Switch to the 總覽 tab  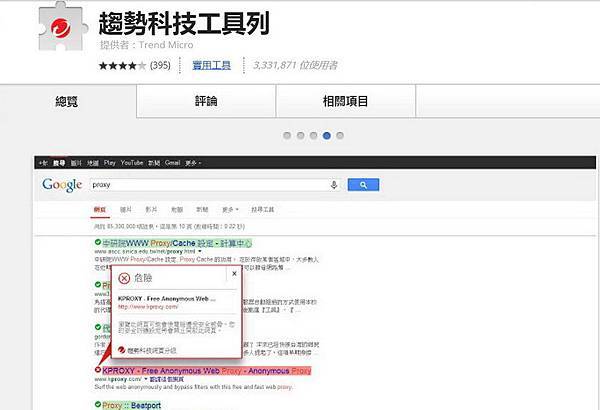(67, 101)
